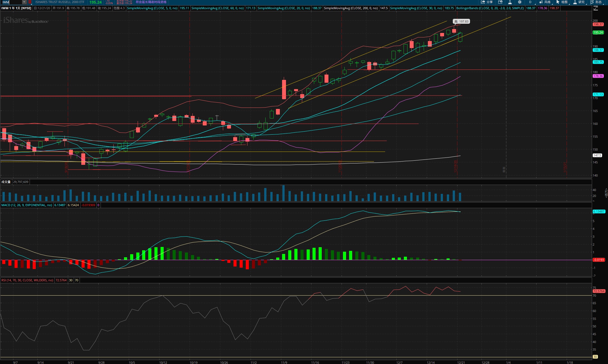Click the volume axis units label (百万)
This screenshot has height=364, width=608.
(x=606, y=193)
